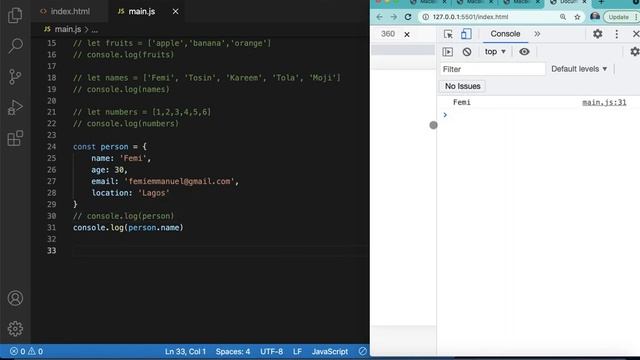Select JavaScript language mode in status bar
Image resolution: width=640 pixels, height=360 pixels.
(330, 351)
